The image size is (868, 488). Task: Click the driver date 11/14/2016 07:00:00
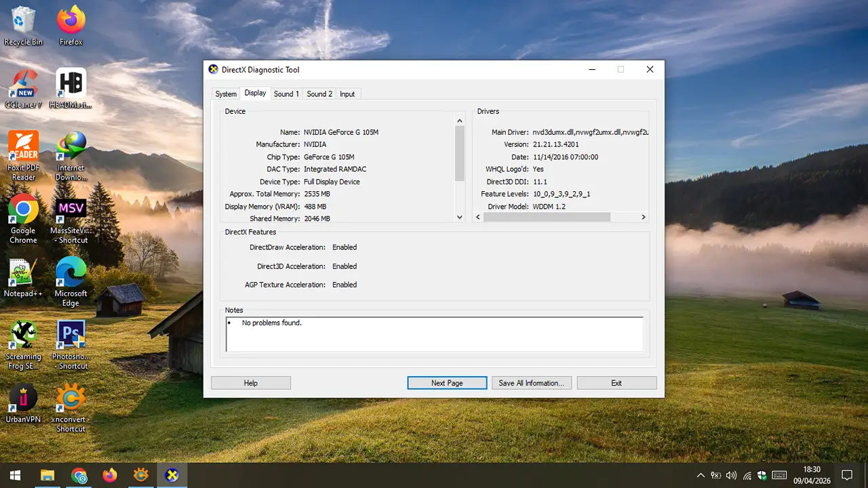[566, 157]
